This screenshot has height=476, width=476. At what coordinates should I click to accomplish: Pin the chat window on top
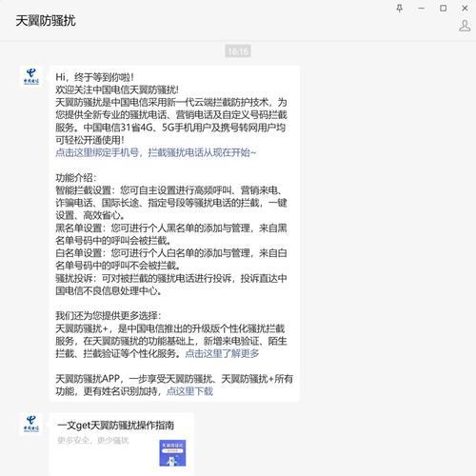[x=400, y=9]
